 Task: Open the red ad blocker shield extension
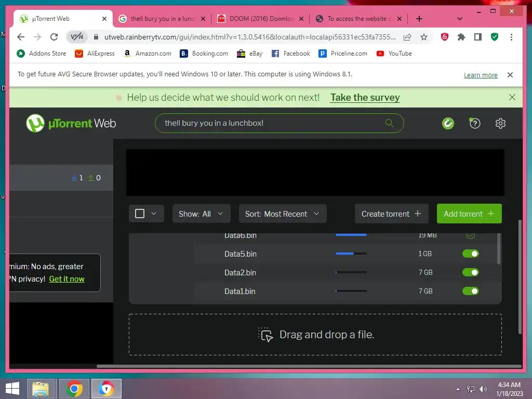(445, 37)
